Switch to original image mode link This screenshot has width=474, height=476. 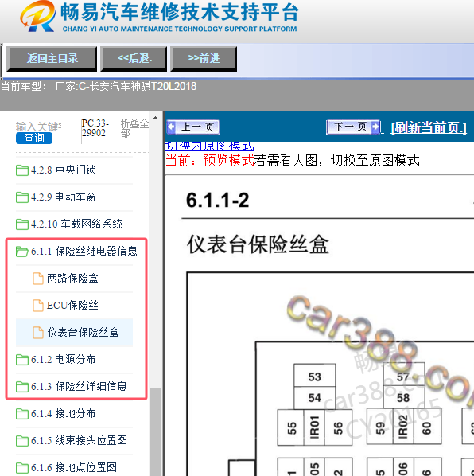(x=210, y=146)
